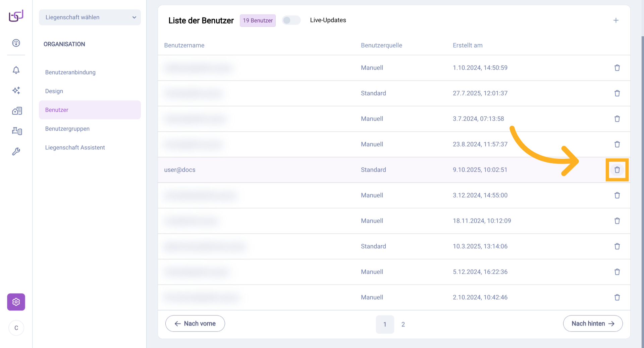
Task: Click the user avatar C at bottom
Action: [16, 328]
